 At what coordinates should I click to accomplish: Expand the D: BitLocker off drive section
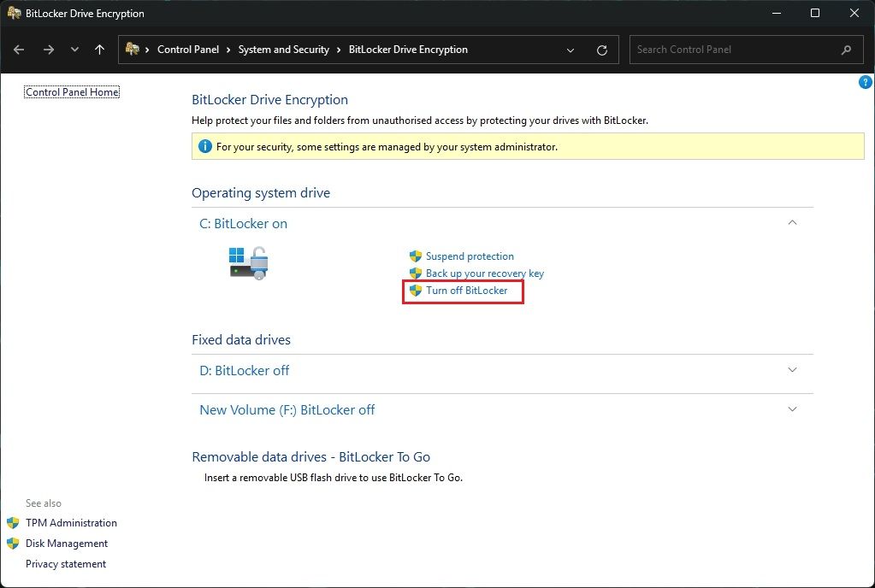coord(792,370)
